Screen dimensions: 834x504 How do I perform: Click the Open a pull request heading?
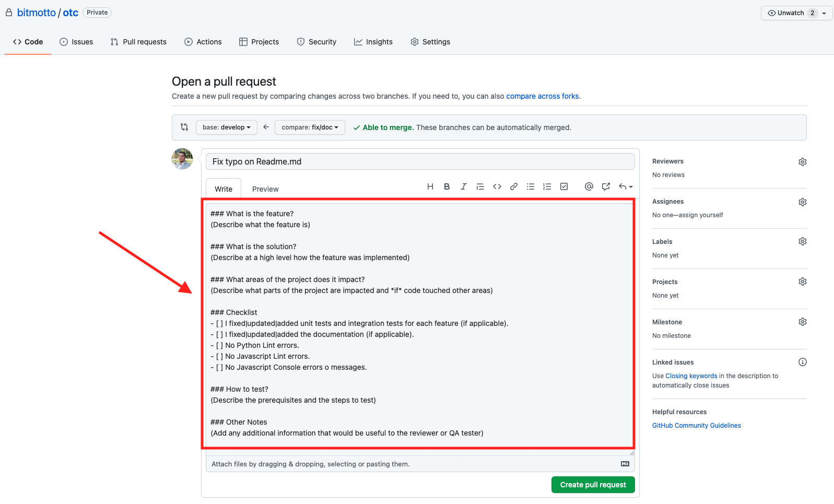[x=224, y=81]
